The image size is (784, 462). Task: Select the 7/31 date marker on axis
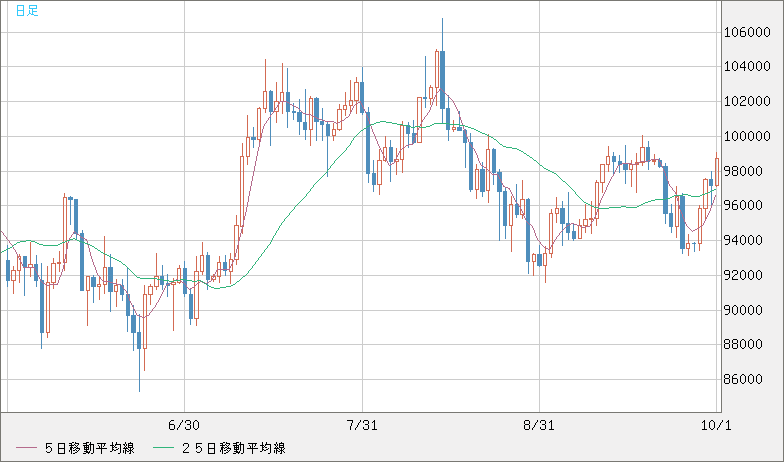pyautogui.click(x=361, y=424)
